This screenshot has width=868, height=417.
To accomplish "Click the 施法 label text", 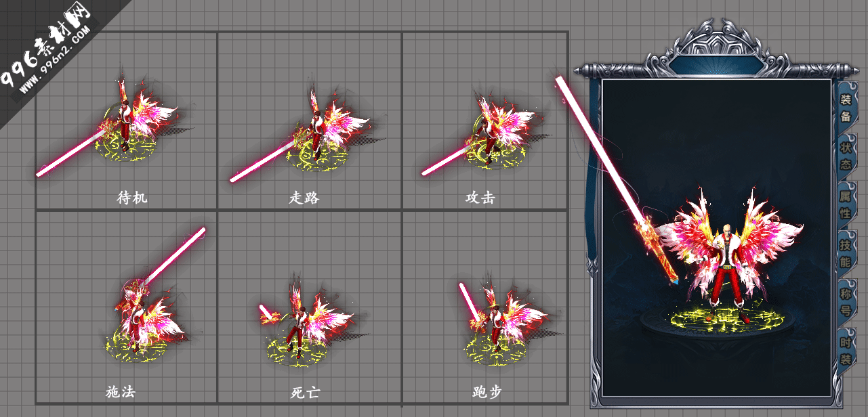I will point(121,391).
